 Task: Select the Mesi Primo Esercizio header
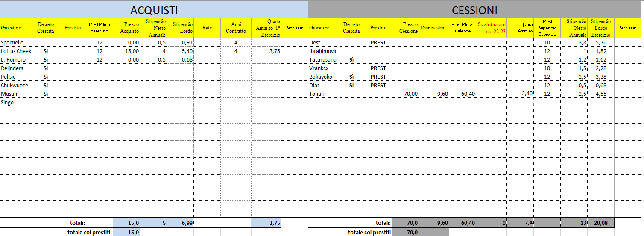(x=100, y=28)
